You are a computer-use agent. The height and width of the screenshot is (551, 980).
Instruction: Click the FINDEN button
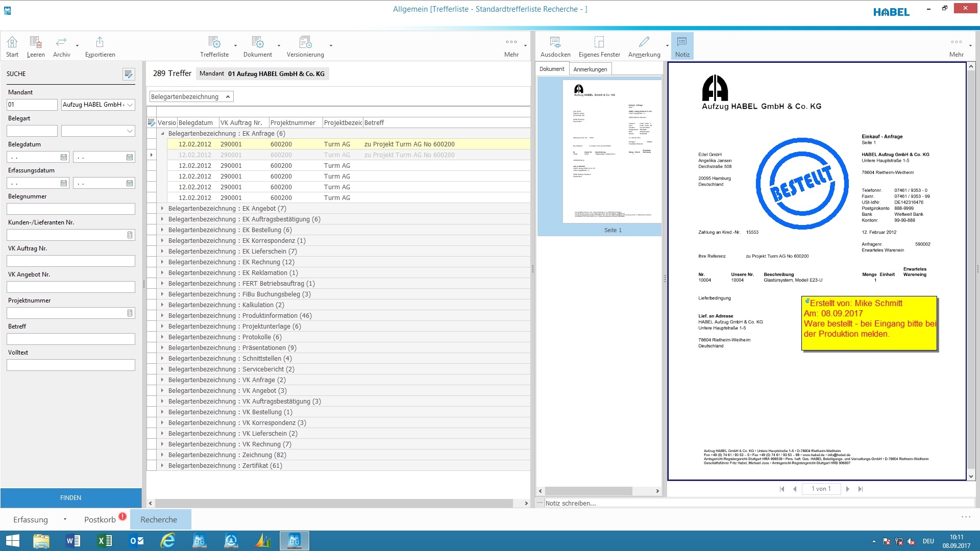click(71, 497)
